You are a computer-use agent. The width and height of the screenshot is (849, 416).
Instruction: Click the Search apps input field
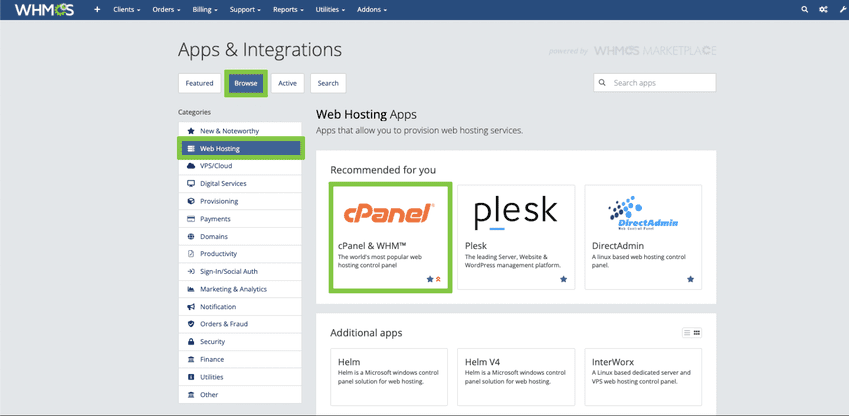click(660, 83)
